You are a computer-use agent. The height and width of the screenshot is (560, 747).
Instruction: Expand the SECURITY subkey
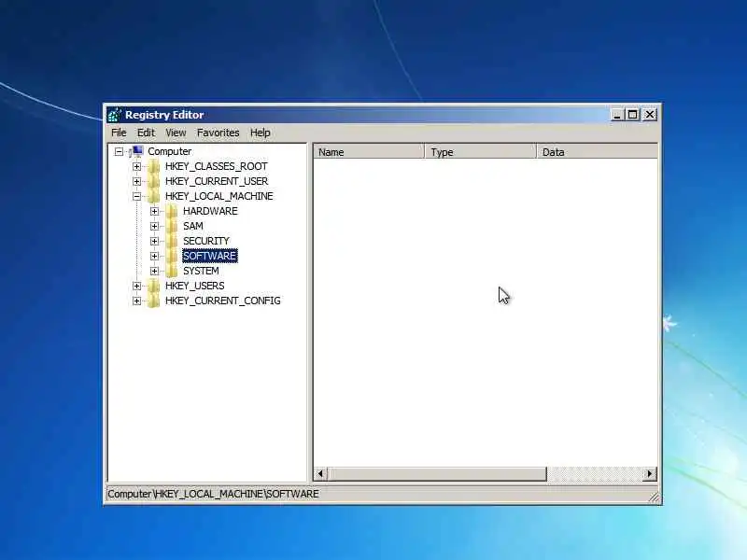[154, 241]
